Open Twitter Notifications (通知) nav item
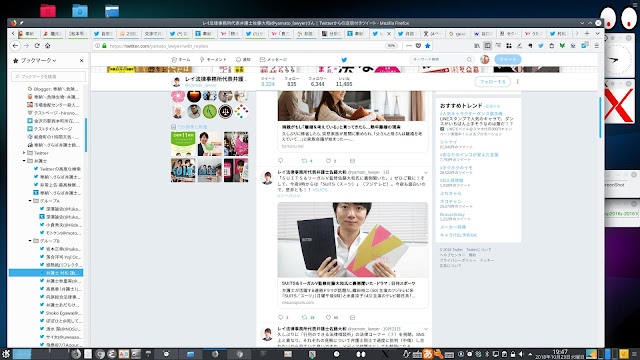This screenshot has width=640, height=360. [244, 60]
